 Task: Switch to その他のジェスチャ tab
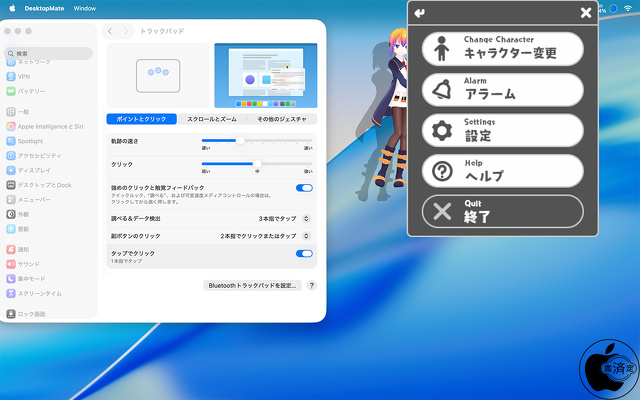click(282, 119)
